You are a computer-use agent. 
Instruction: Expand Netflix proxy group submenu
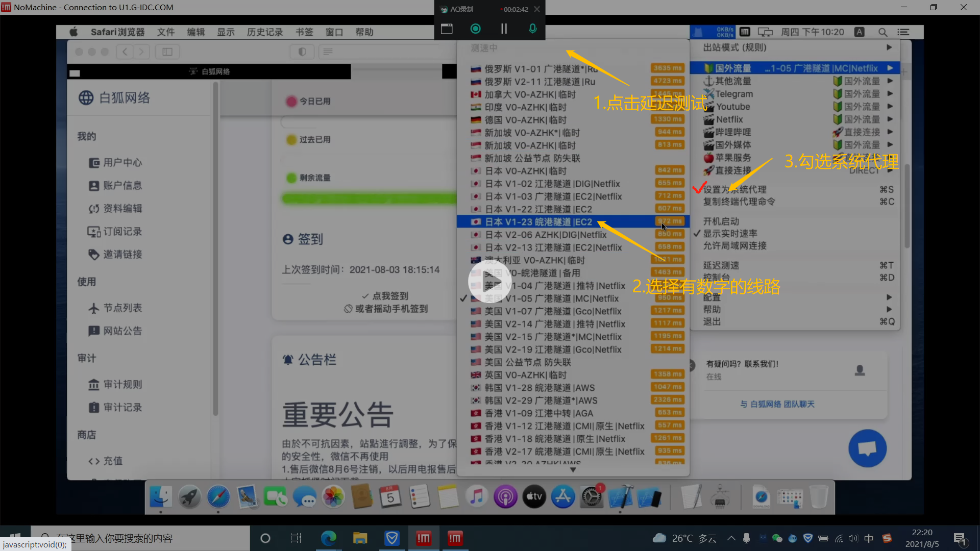coord(795,119)
